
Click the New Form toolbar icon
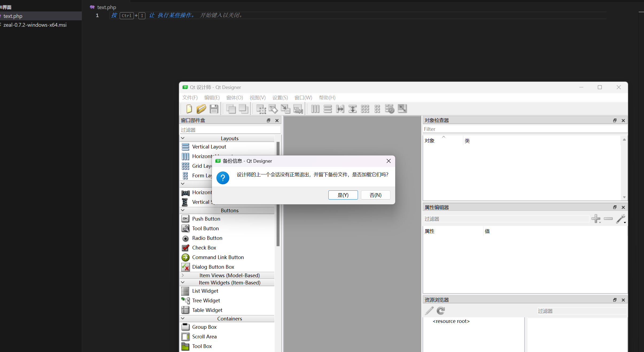tap(189, 109)
